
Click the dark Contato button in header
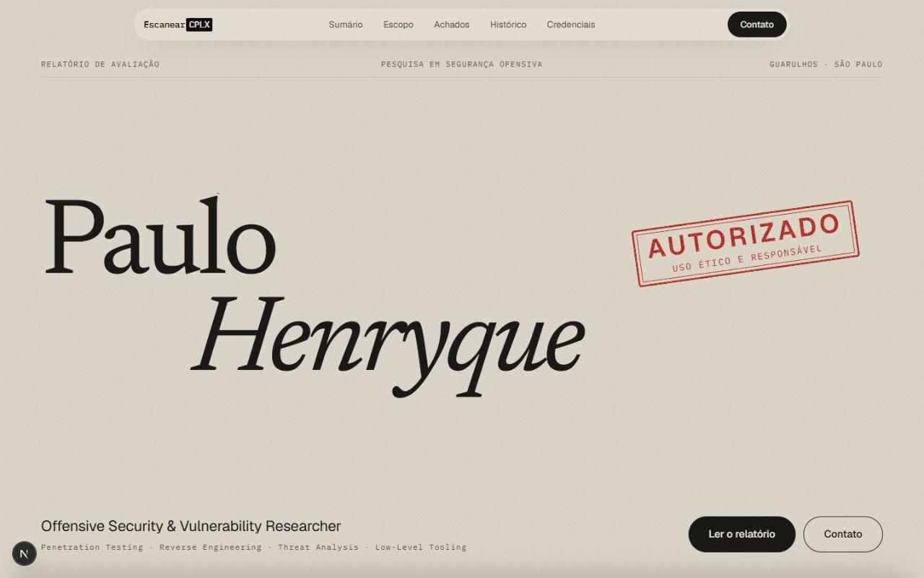[757, 25]
